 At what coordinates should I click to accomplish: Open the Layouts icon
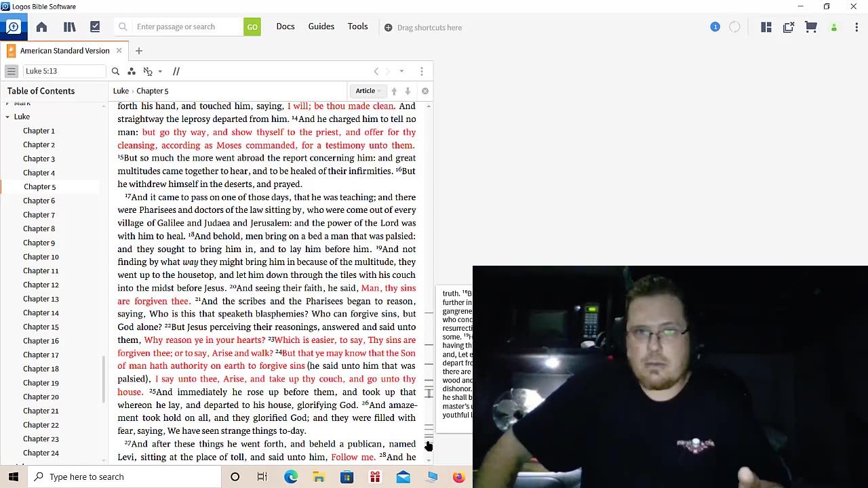click(x=766, y=27)
